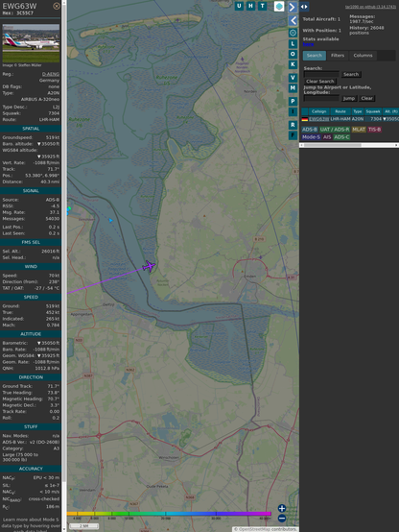
Task: Close the EWG63W aircraft info panel
Action: 57,6
